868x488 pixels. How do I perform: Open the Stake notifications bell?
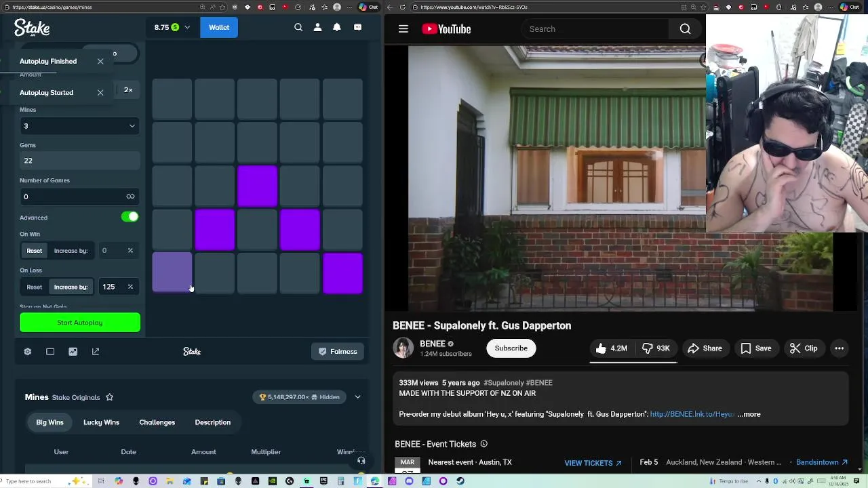[x=337, y=28]
